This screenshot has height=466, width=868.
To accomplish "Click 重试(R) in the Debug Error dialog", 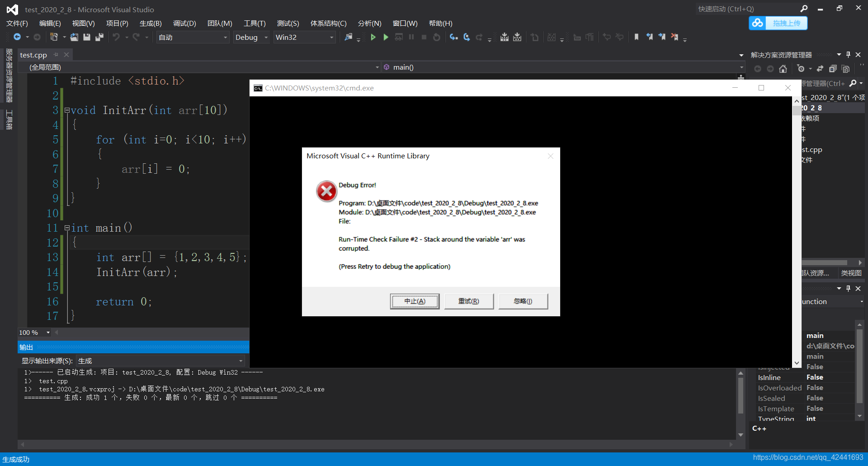I will (469, 301).
